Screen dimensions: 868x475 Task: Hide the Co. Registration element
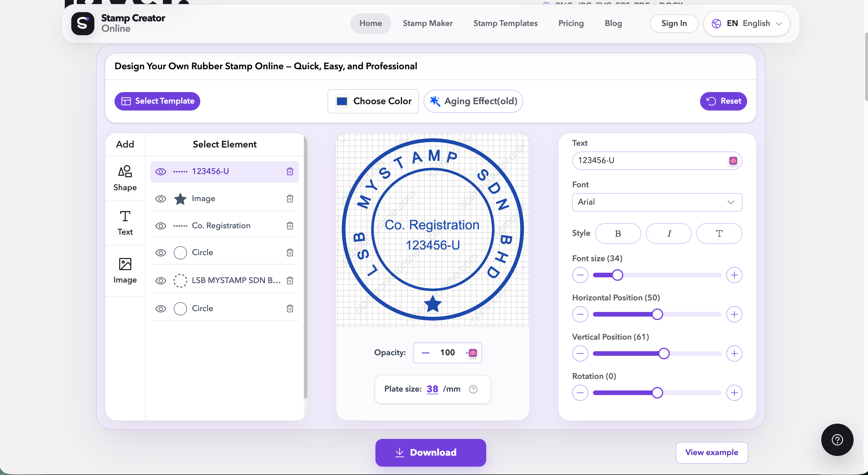161,226
